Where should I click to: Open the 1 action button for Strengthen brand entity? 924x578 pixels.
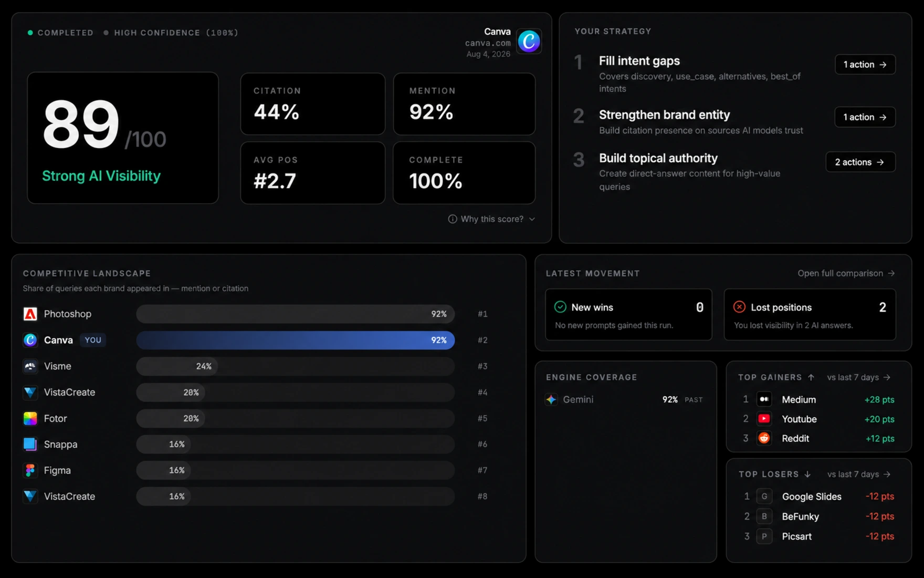[865, 117]
